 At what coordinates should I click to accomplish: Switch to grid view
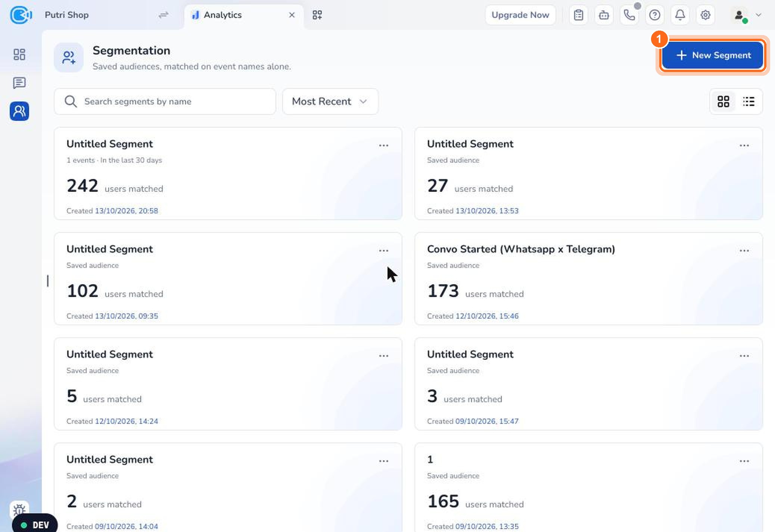[723, 101]
